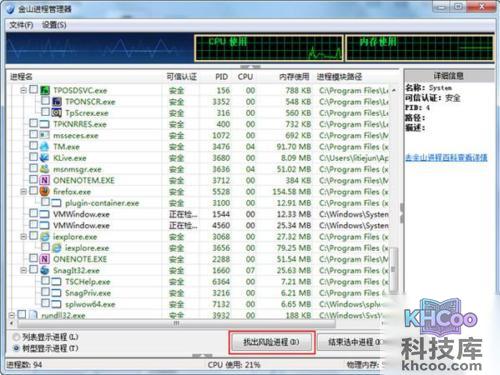Open the 设置(S) menu
Viewport: 500px width, 375px height.
pos(54,25)
